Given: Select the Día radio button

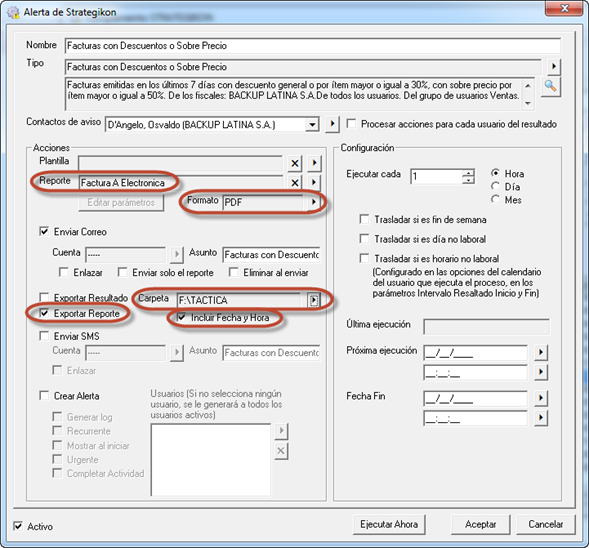Looking at the screenshot, I should [495, 186].
